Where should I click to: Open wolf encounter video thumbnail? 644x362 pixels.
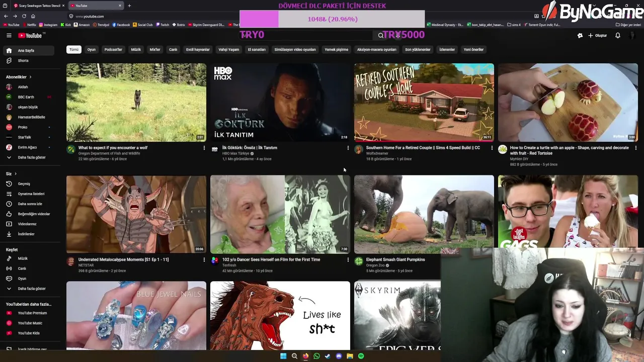[136, 103]
